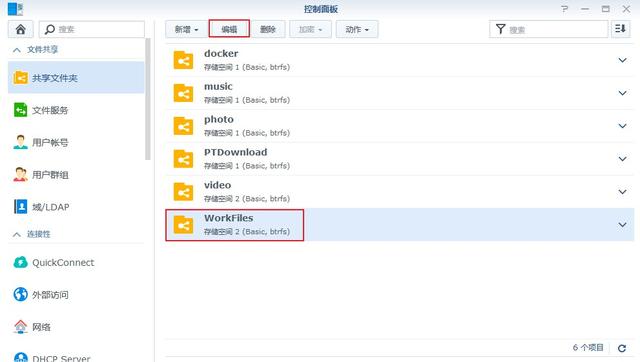
Task: Open the 用户帐号 sidebar item
Action: click(76, 142)
